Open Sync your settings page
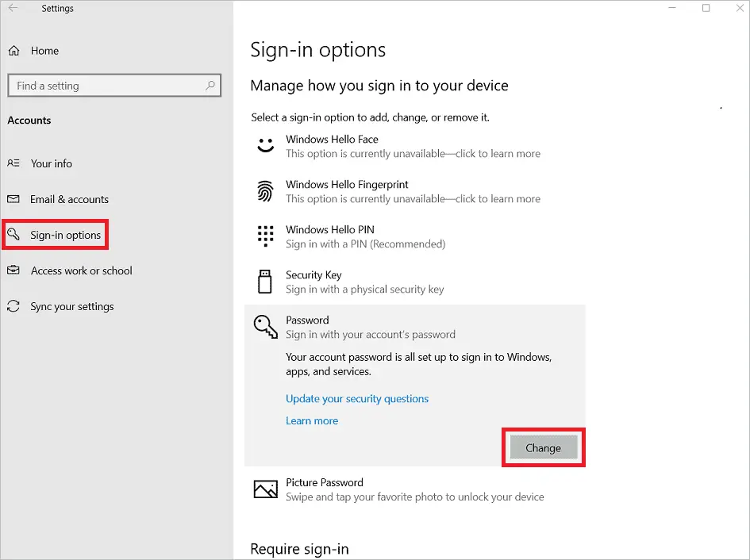This screenshot has height=560, width=750. [x=72, y=306]
